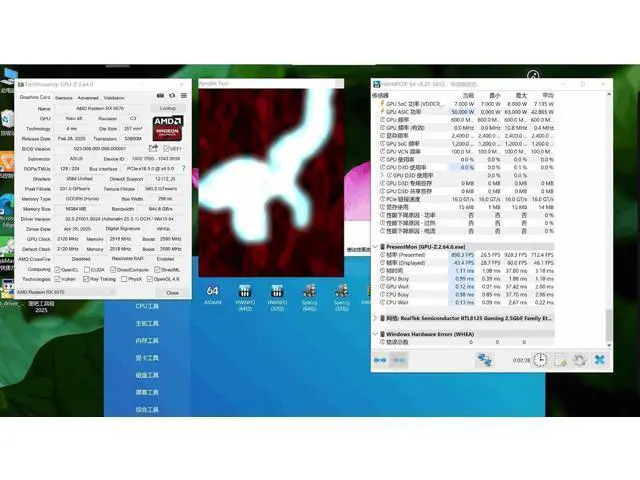
Task: Click HWiNFO log file icon
Action: (x=560, y=360)
